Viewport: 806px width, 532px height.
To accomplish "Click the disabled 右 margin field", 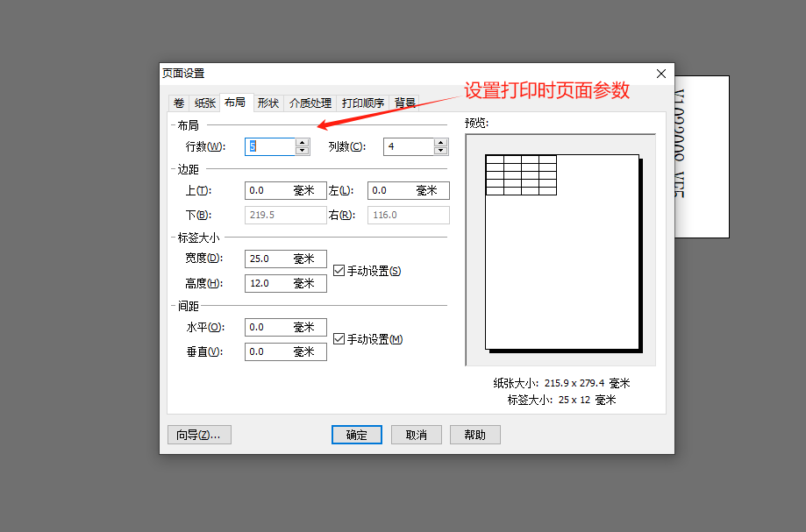I will [x=409, y=215].
